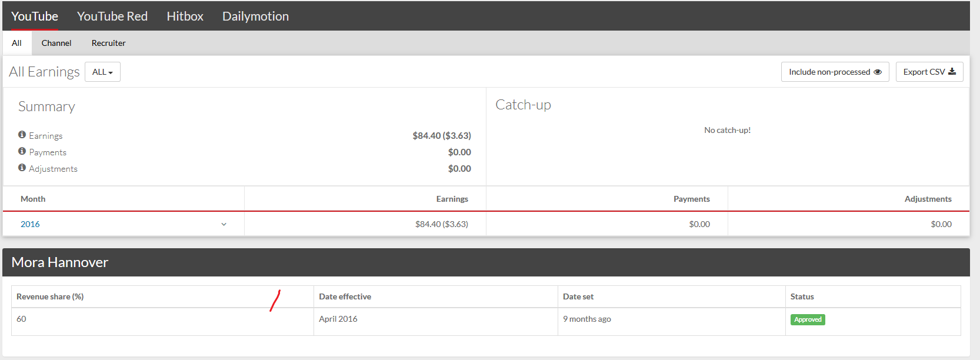Click the download icon on Export CSV
This screenshot has width=980, height=360.
(x=952, y=72)
